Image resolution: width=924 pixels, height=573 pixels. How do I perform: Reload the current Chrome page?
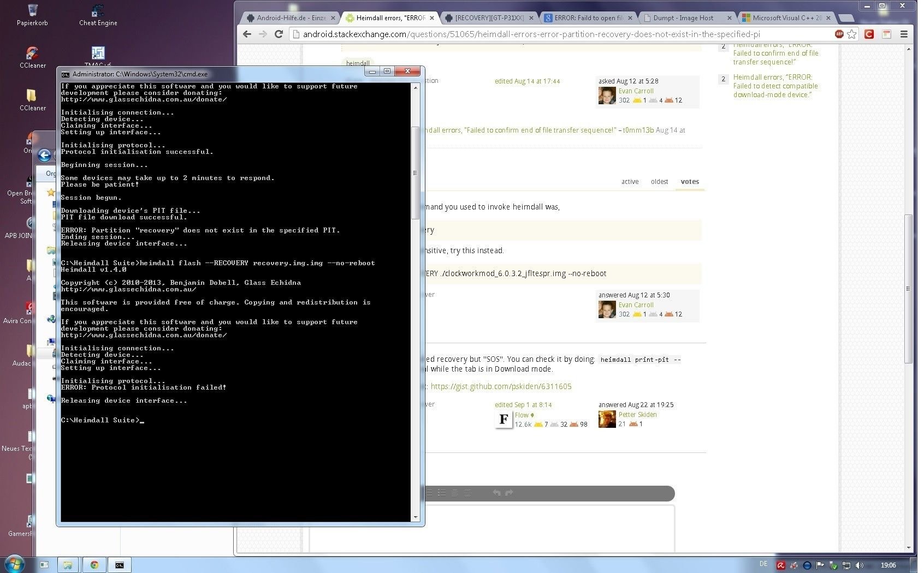(x=279, y=34)
